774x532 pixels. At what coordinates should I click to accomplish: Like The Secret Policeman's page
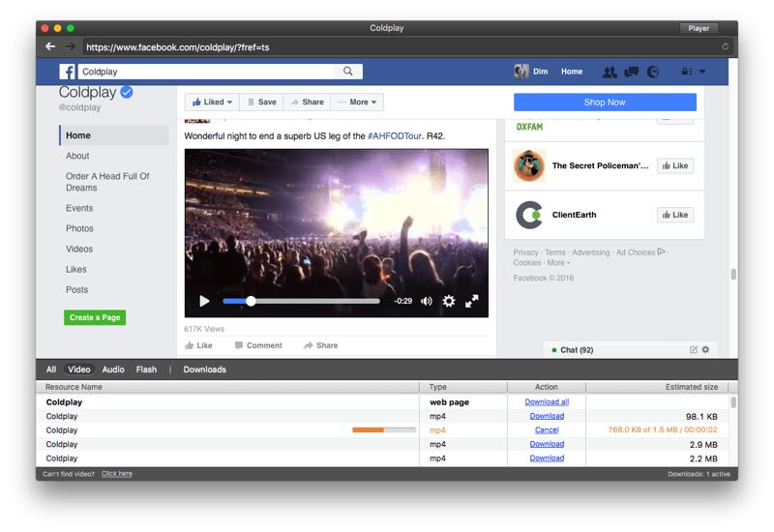click(674, 165)
